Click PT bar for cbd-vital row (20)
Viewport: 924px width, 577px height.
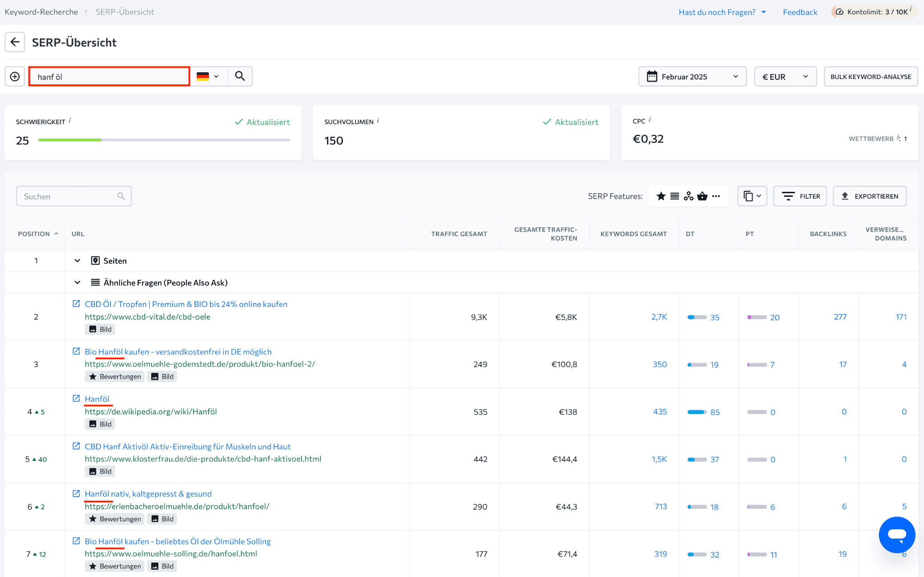click(x=757, y=317)
